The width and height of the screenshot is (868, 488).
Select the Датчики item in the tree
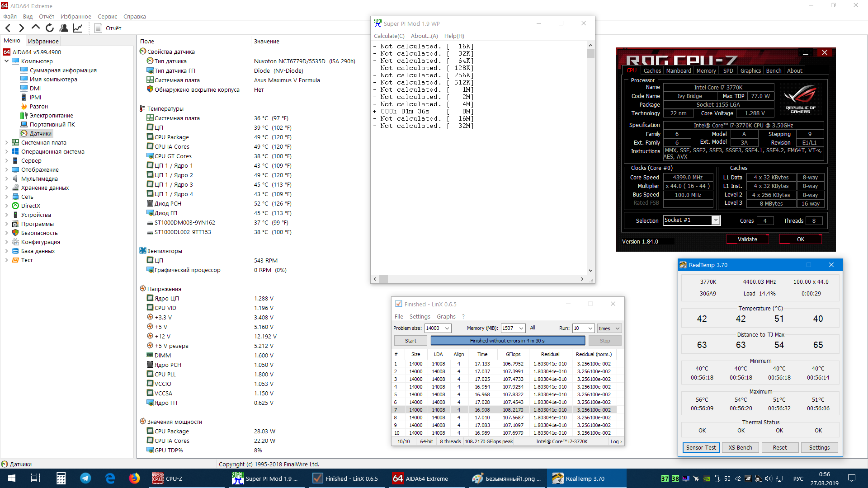40,134
